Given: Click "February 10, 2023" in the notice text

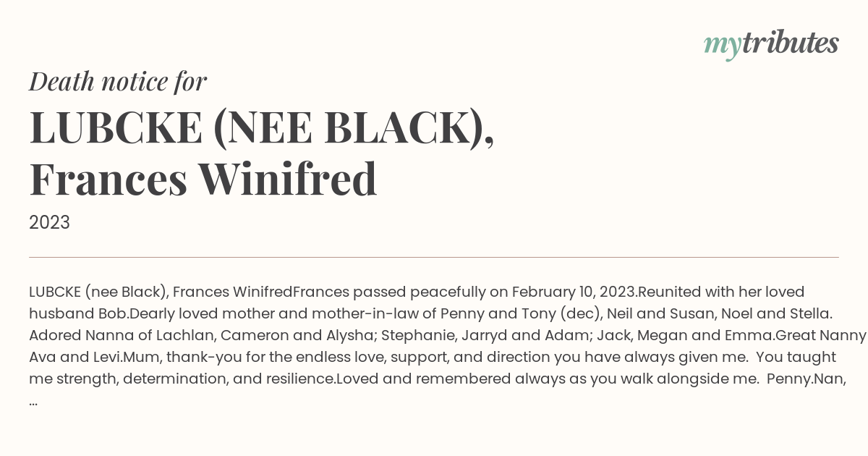Looking at the screenshot, I should [x=574, y=292].
